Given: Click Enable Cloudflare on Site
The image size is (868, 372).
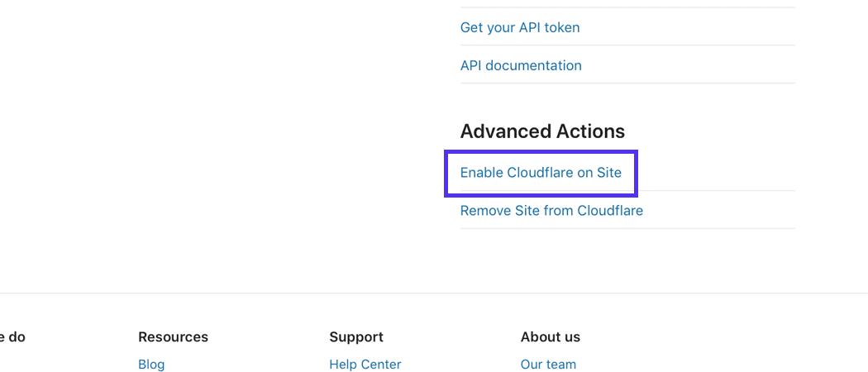Looking at the screenshot, I should [541, 173].
